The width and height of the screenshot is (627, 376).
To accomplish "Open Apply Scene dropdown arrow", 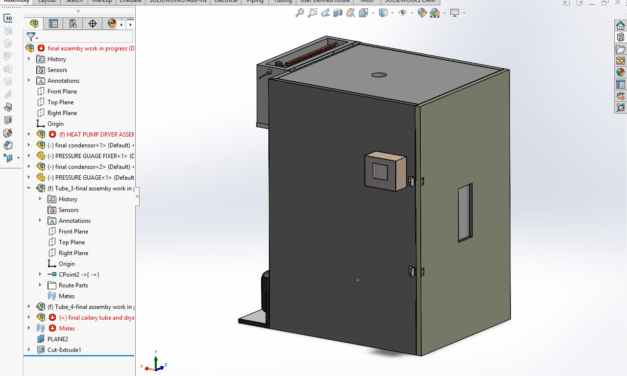I will coord(444,13).
